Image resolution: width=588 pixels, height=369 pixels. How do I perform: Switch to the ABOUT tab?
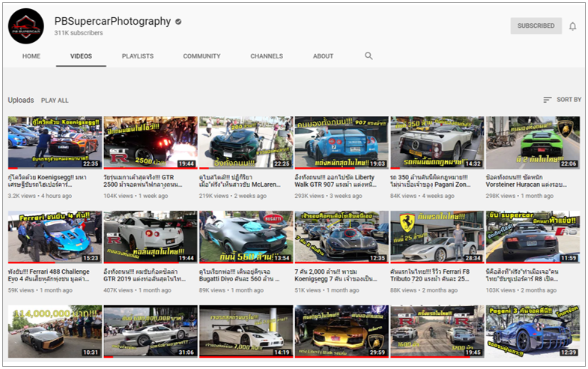point(323,56)
